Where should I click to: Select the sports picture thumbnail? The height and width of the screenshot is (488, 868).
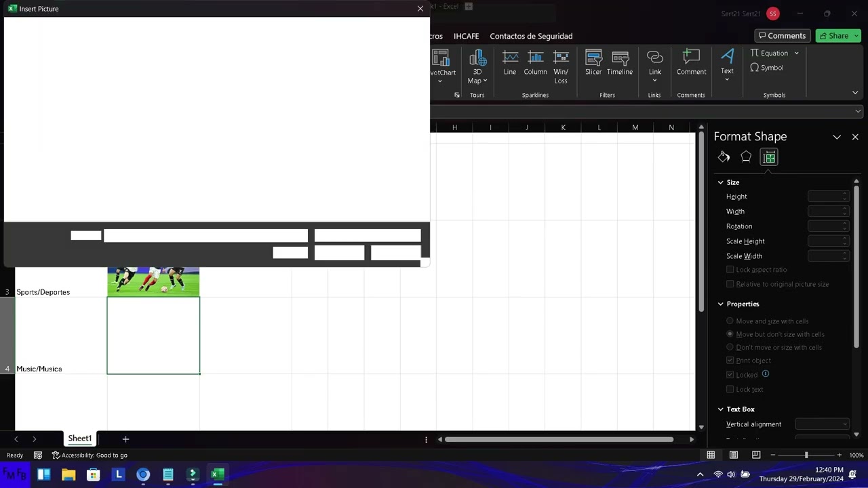153,281
